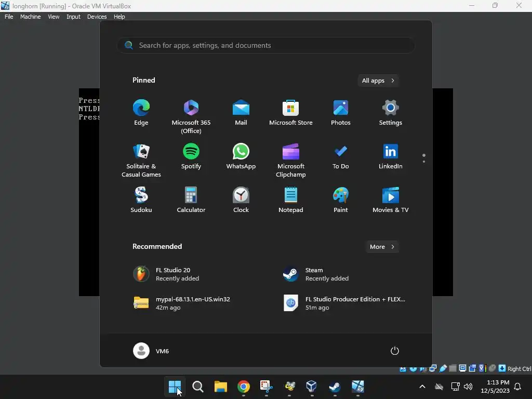This screenshot has height=399, width=532.
Task: Open Notepad
Action: point(291,200)
